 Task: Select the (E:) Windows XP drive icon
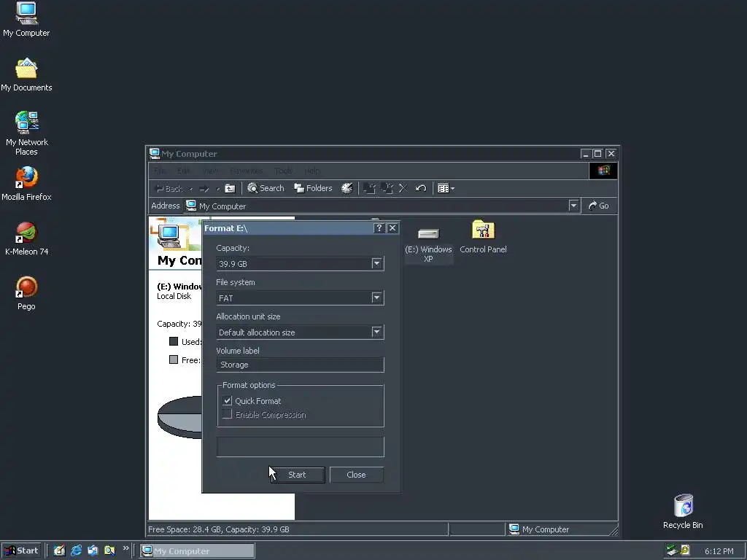[x=428, y=244]
